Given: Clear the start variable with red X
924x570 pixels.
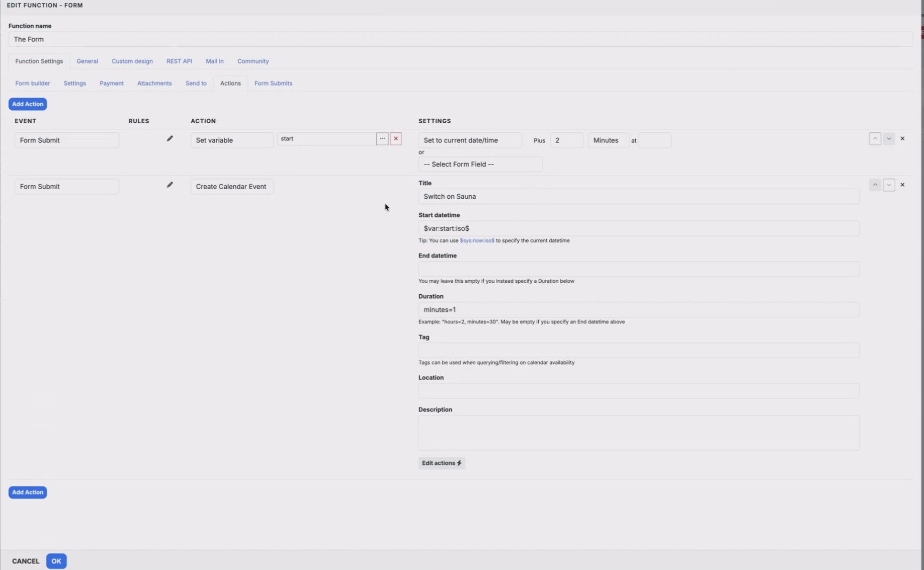Looking at the screenshot, I should (x=396, y=139).
